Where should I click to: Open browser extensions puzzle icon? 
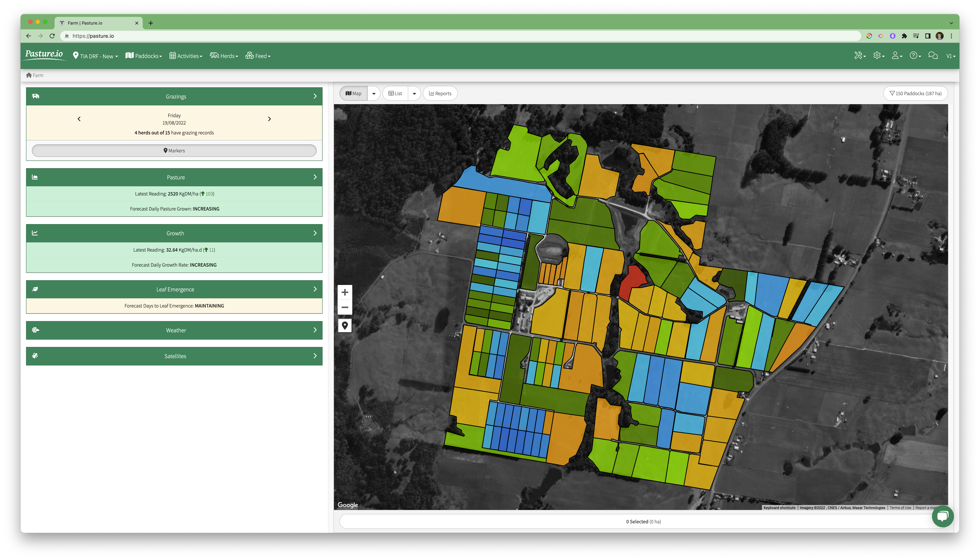click(x=904, y=36)
